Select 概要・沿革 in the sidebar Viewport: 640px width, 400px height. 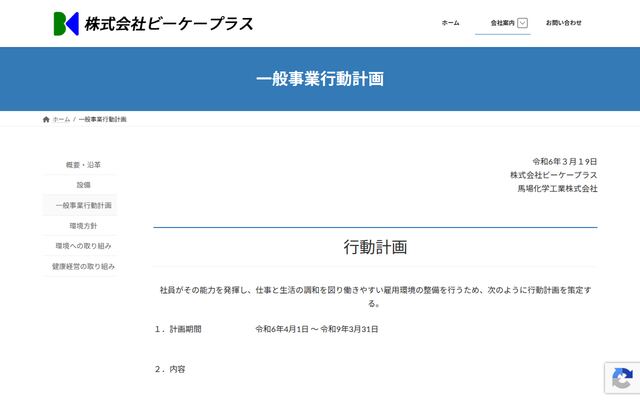83,165
